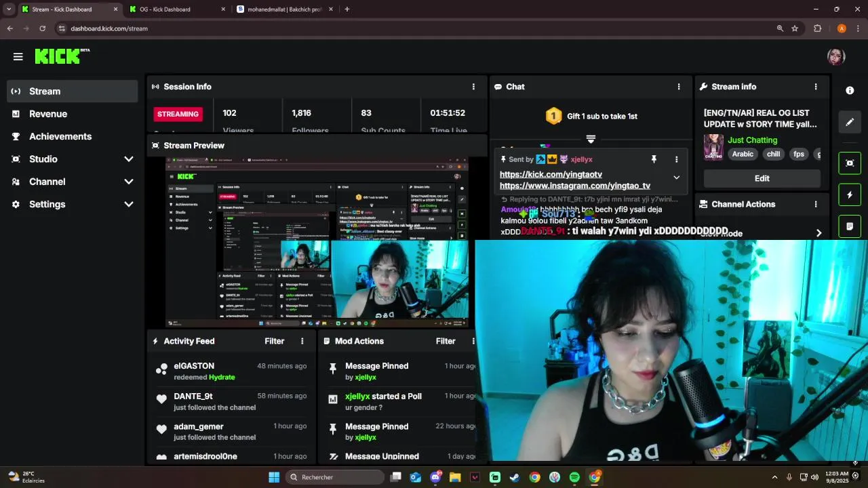Click the Edit stream info button

point(762,178)
